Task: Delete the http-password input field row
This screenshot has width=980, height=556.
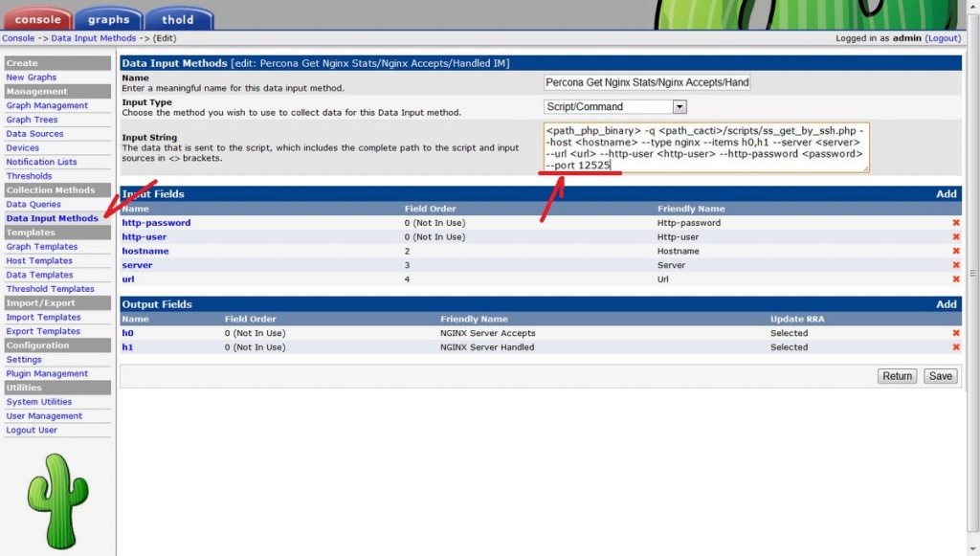Action: (x=955, y=223)
